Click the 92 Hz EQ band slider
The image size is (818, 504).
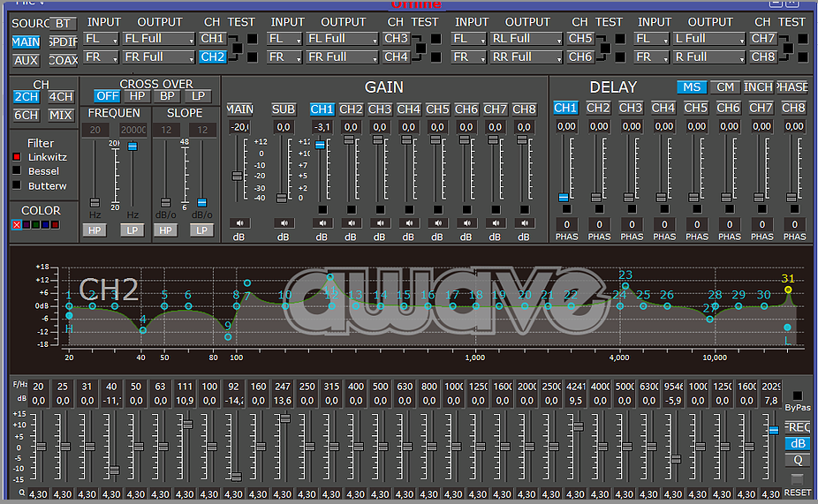pyautogui.click(x=237, y=477)
